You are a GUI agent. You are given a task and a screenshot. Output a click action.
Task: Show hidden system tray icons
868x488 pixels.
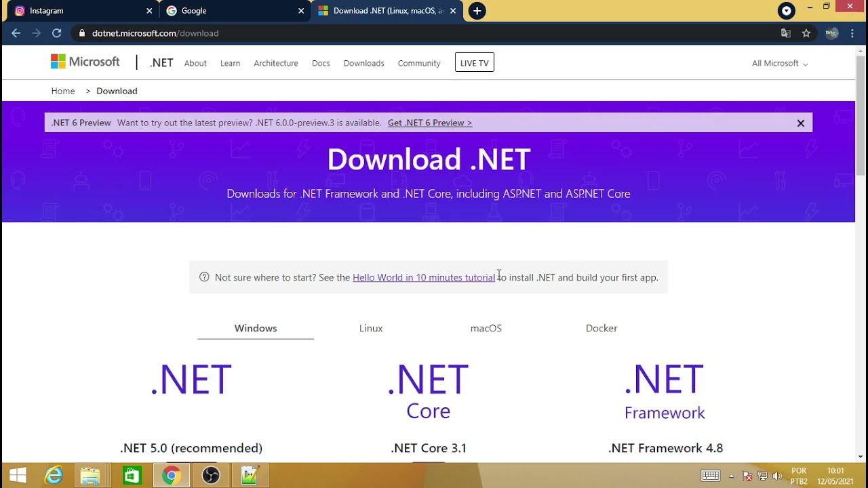731,476
